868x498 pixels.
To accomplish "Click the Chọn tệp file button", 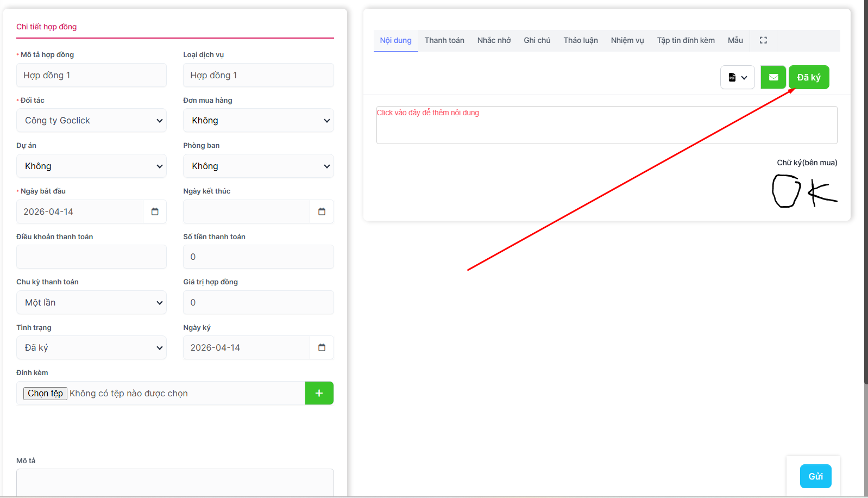I will point(45,393).
